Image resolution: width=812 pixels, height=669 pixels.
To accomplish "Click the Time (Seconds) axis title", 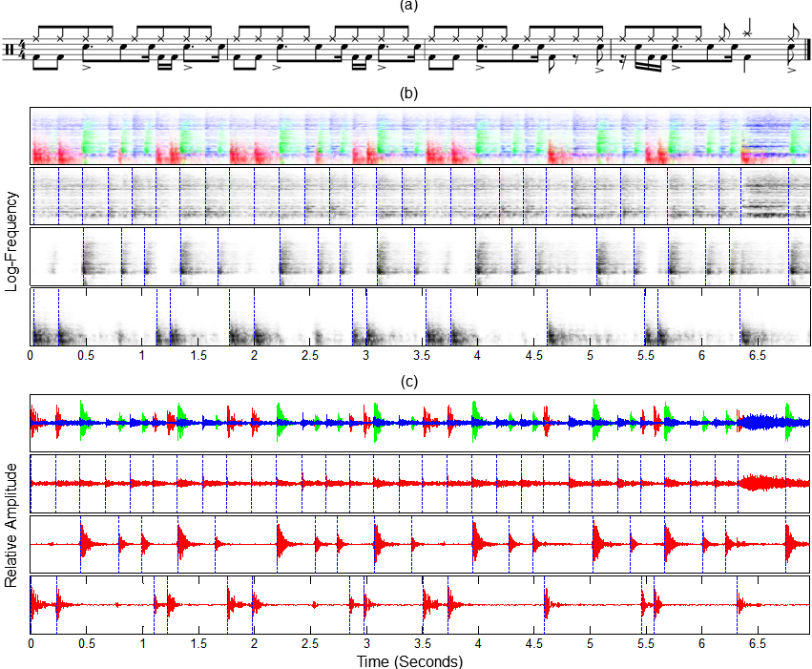I will coord(409,660).
